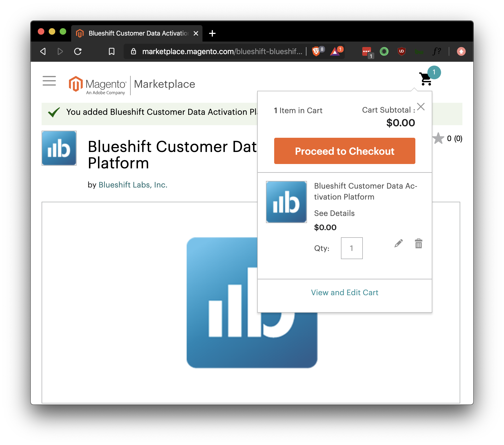Close the Blueshift browser tab
The image size is (504, 445).
pos(196,33)
